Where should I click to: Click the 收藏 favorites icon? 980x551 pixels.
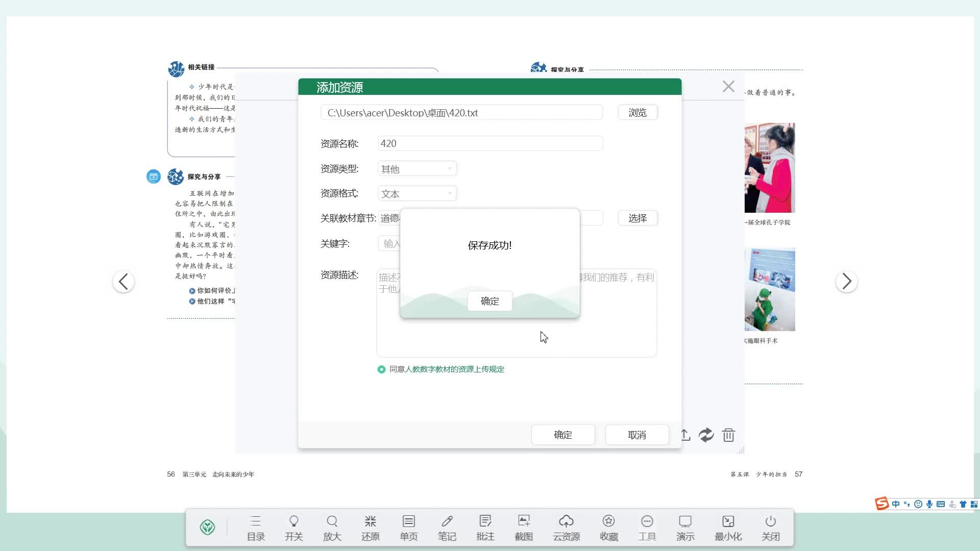[x=608, y=528]
